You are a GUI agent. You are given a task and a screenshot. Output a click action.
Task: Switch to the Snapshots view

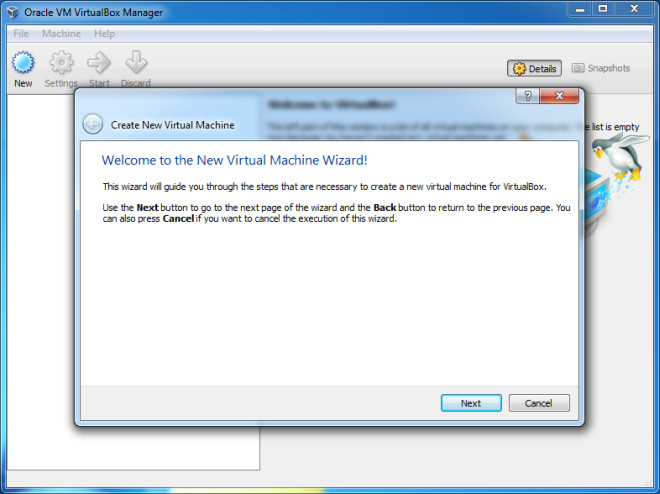(x=601, y=68)
